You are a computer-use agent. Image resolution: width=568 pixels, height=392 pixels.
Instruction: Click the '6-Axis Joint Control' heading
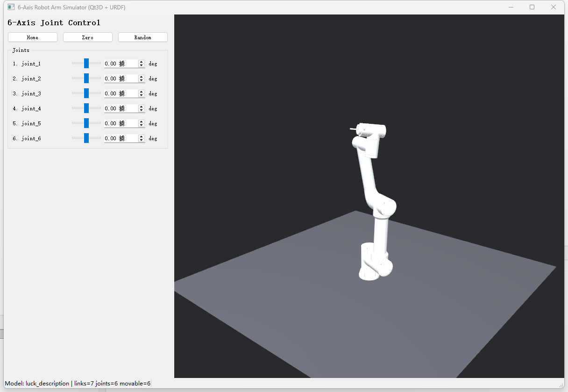(x=54, y=22)
